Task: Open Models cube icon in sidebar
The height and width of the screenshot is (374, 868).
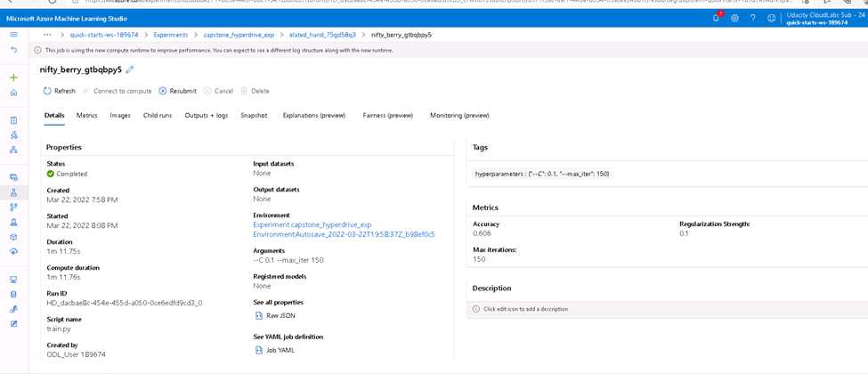Action: [x=14, y=237]
